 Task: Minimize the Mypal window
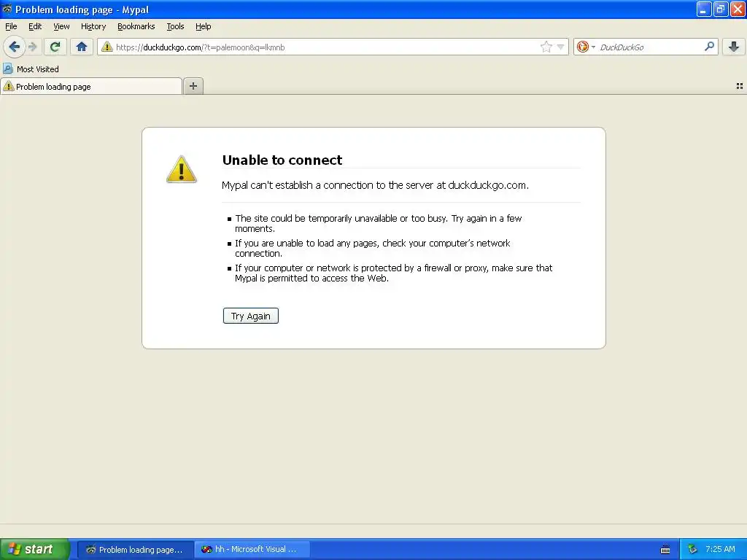704,9
